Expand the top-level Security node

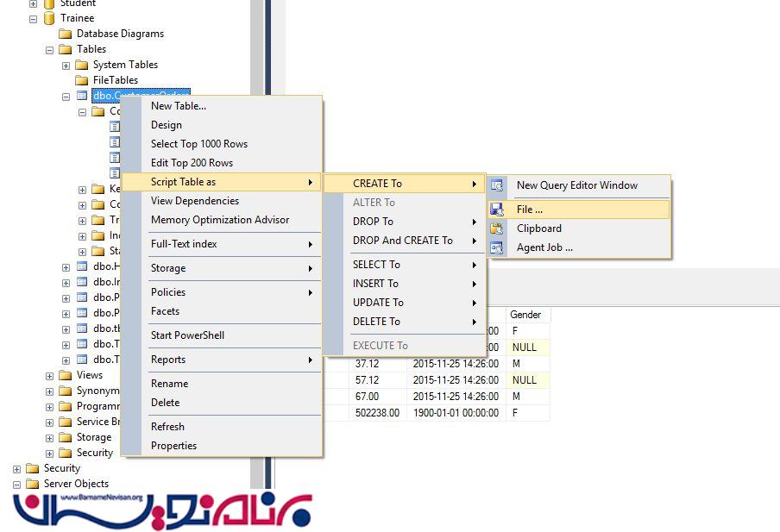click(x=17, y=468)
